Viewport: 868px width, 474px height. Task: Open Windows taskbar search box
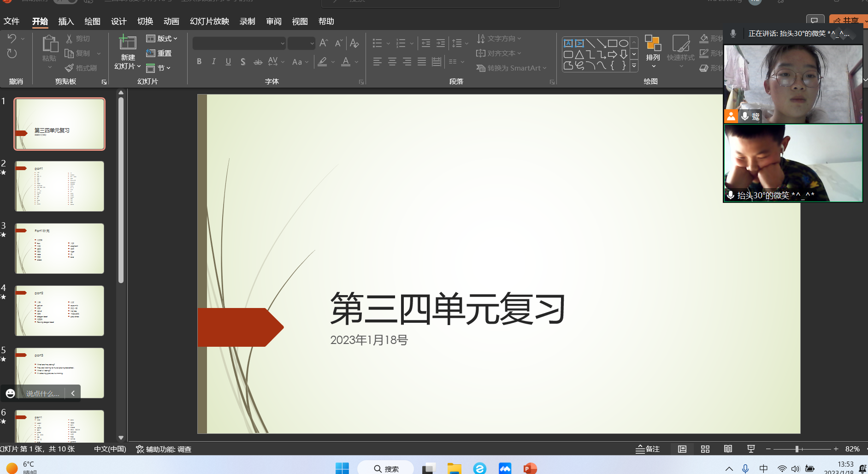385,468
